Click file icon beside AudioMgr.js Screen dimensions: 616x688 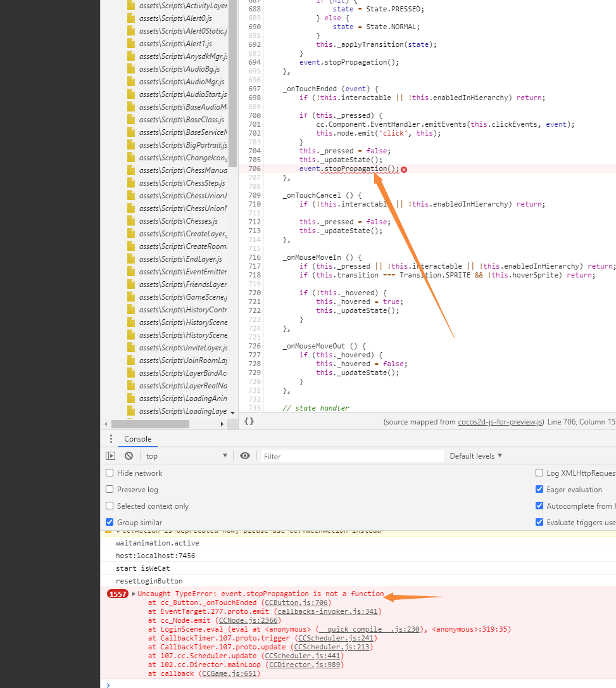click(x=130, y=82)
